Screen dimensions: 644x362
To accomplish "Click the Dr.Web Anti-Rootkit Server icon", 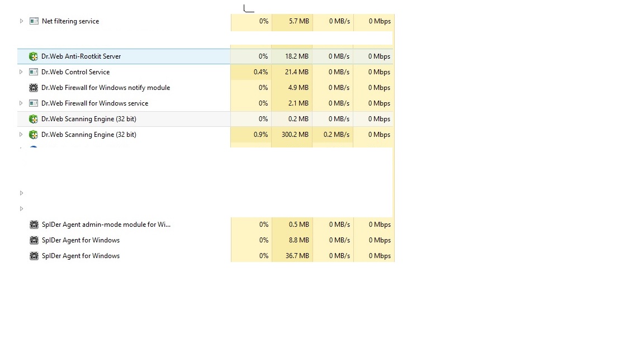I will pyautogui.click(x=34, y=56).
